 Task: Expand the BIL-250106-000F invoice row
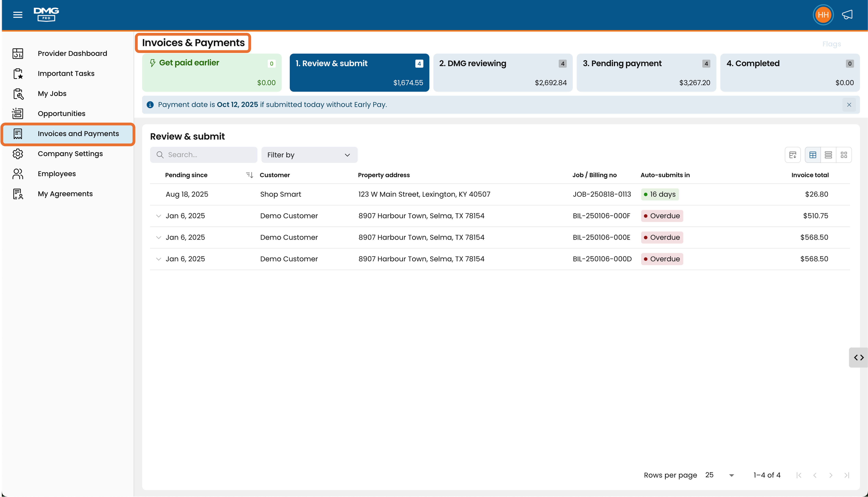pos(158,216)
